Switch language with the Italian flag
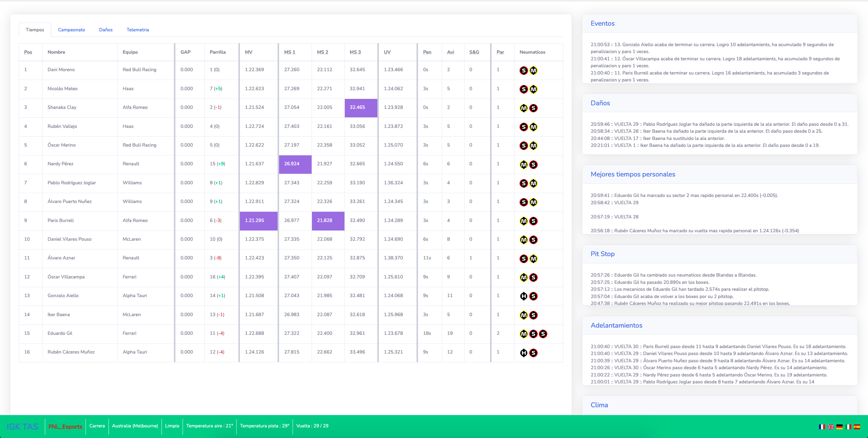Image resolution: width=868 pixels, height=438 pixels. point(848,427)
